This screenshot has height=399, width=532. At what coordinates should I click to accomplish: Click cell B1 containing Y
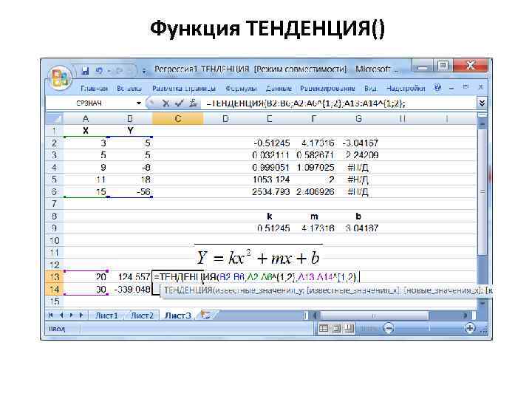tap(130, 131)
